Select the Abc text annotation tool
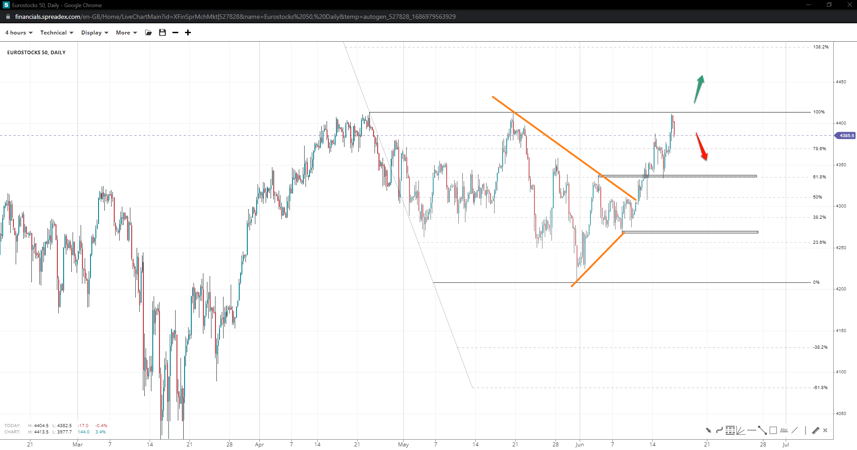 coord(784,430)
